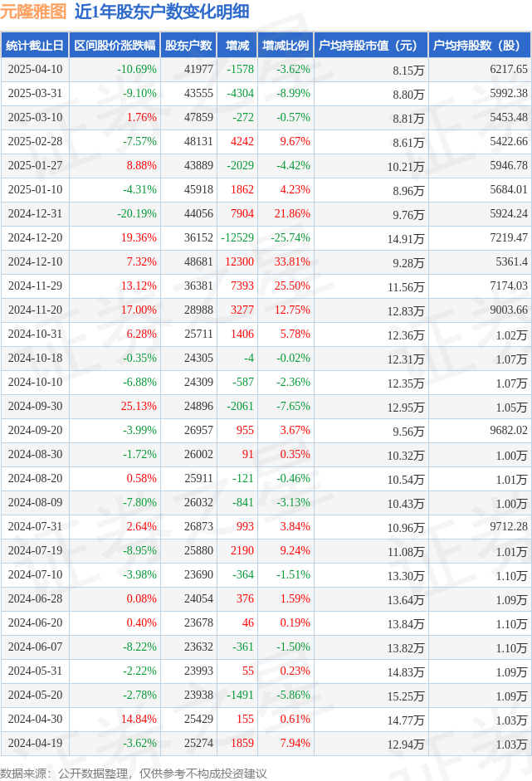Click the 增减比例 column header

pos(286,46)
